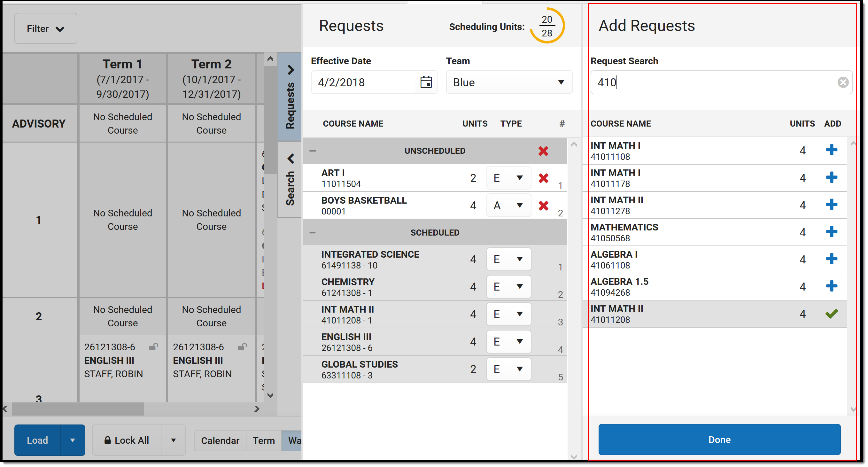Image resolution: width=868 pixels, height=467 pixels.
Task: Toggle lock on Term 1 ENGLISH III
Action: (x=154, y=347)
